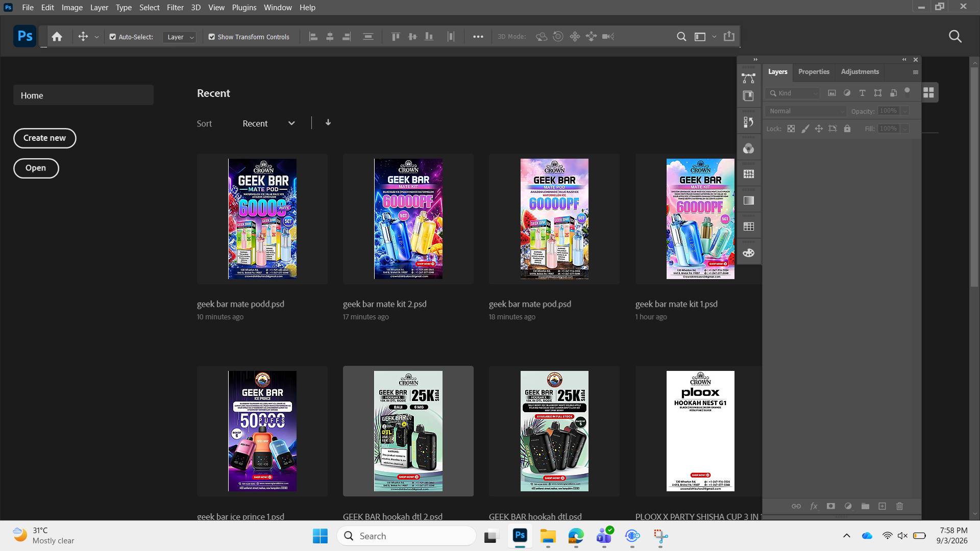Expand the Sort Recent dropdown
The image size is (980, 551).
[268, 123]
